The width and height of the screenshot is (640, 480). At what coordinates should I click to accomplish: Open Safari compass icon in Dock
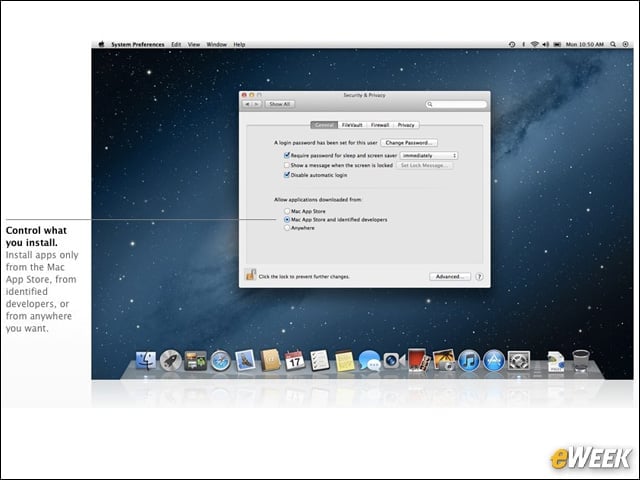point(220,361)
